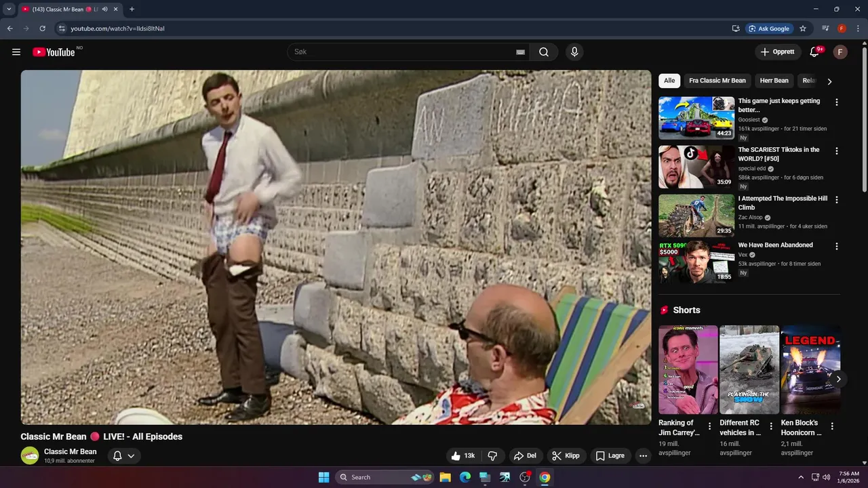Click the URL address bar
Viewport: 868px width, 488px height.
click(x=393, y=28)
